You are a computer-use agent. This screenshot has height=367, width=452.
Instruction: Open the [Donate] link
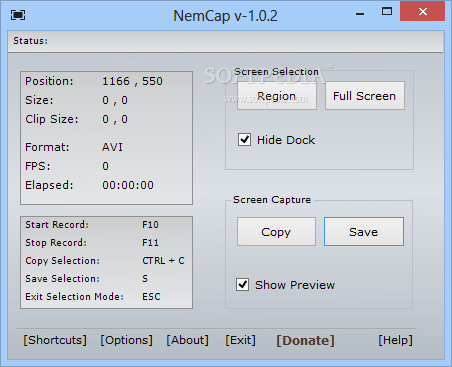coord(305,340)
